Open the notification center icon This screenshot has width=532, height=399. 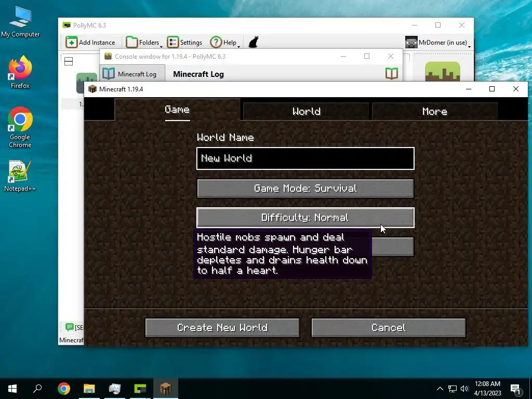pos(515,389)
